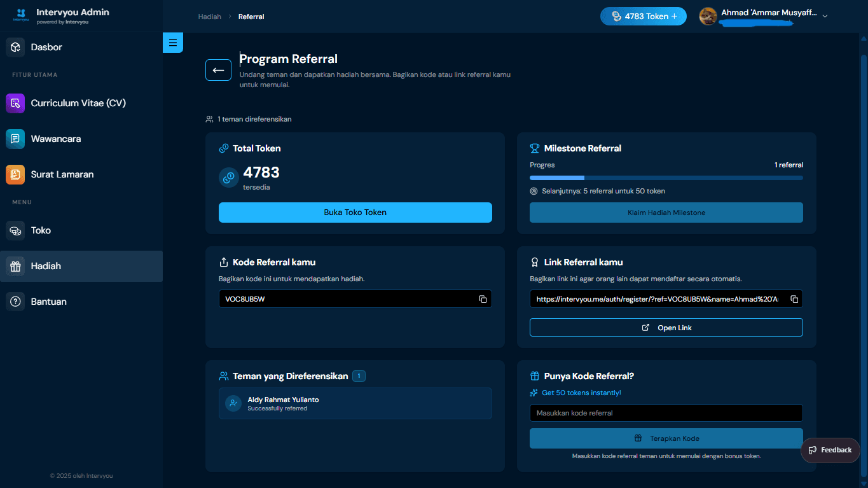Click the purple Curriculum Vitae icon
This screenshot has height=488, width=868.
click(x=15, y=103)
